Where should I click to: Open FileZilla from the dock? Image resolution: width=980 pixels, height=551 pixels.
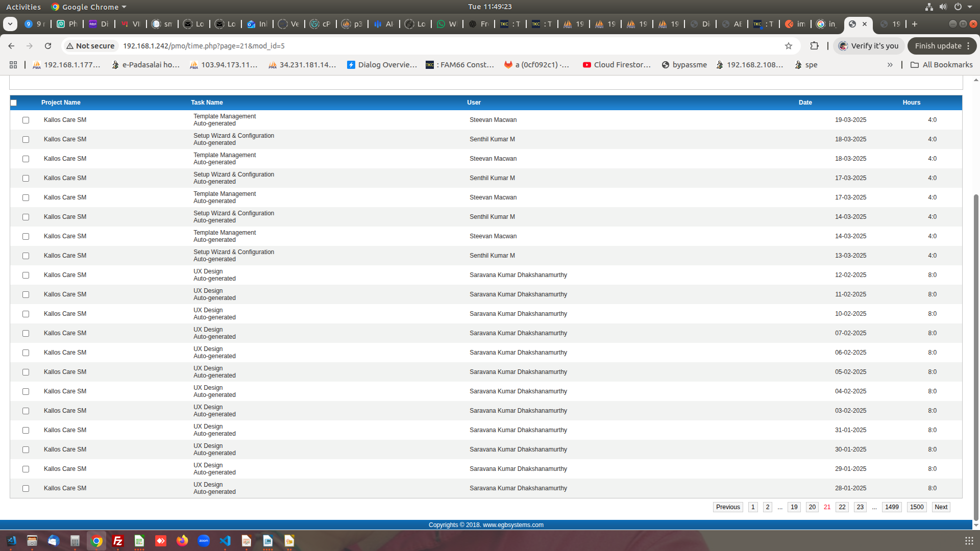118,541
